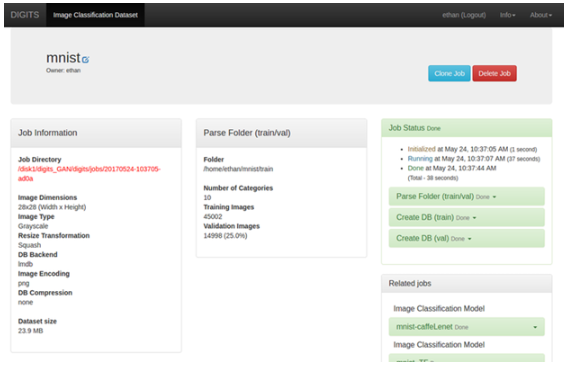
Task: Select the Grayscale image type value
Action: tap(33, 226)
